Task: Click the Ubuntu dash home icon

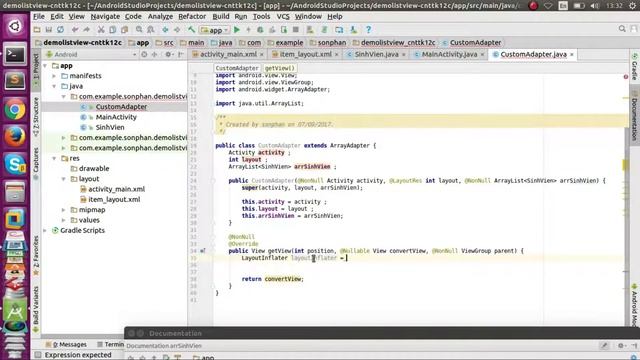Action: point(15,26)
